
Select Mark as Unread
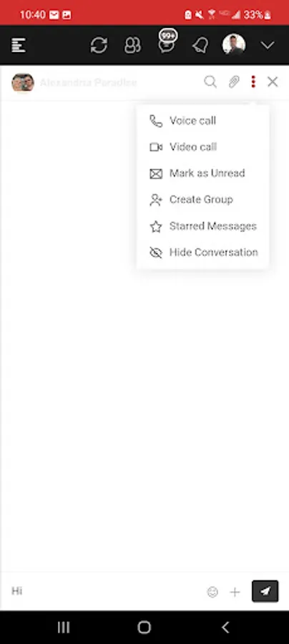tap(202, 173)
